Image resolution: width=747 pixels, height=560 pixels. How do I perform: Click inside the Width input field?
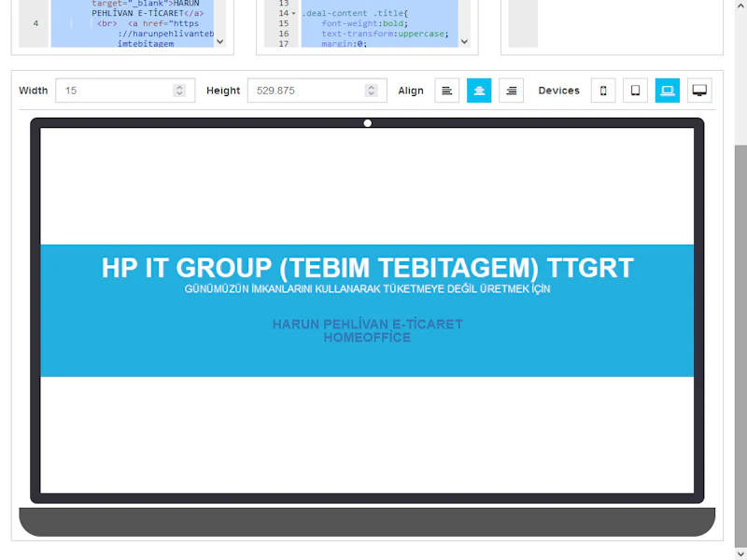(112, 91)
